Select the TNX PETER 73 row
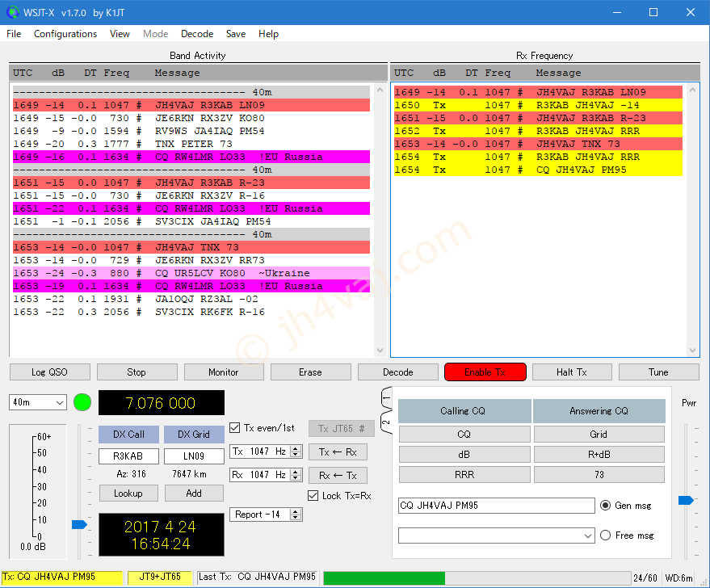 191,144
